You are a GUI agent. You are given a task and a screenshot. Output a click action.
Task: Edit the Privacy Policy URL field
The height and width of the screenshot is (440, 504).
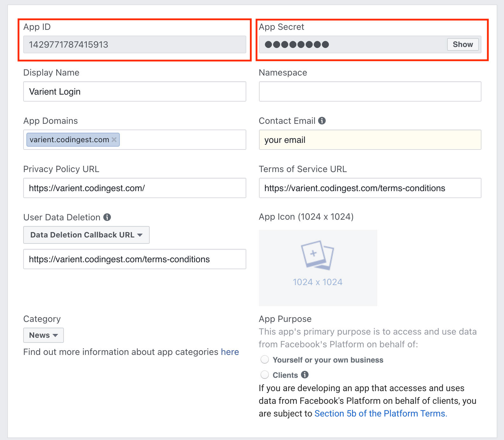pyautogui.click(x=134, y=188)
